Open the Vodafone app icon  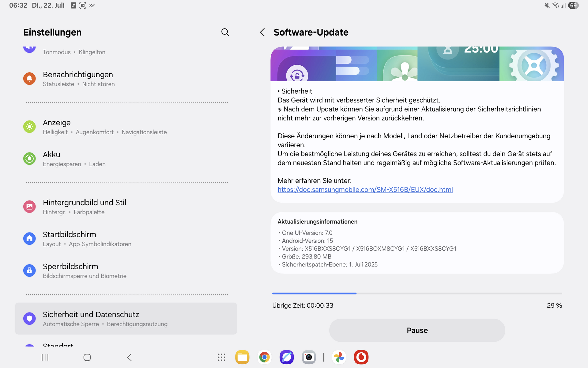[361, 357]
